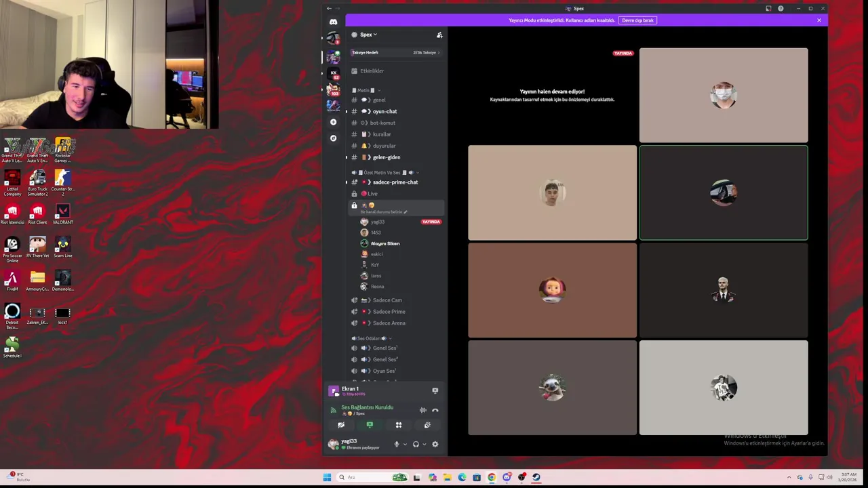Open Discord direct messages home icon

pyautogui.click(x=333, y=22)
